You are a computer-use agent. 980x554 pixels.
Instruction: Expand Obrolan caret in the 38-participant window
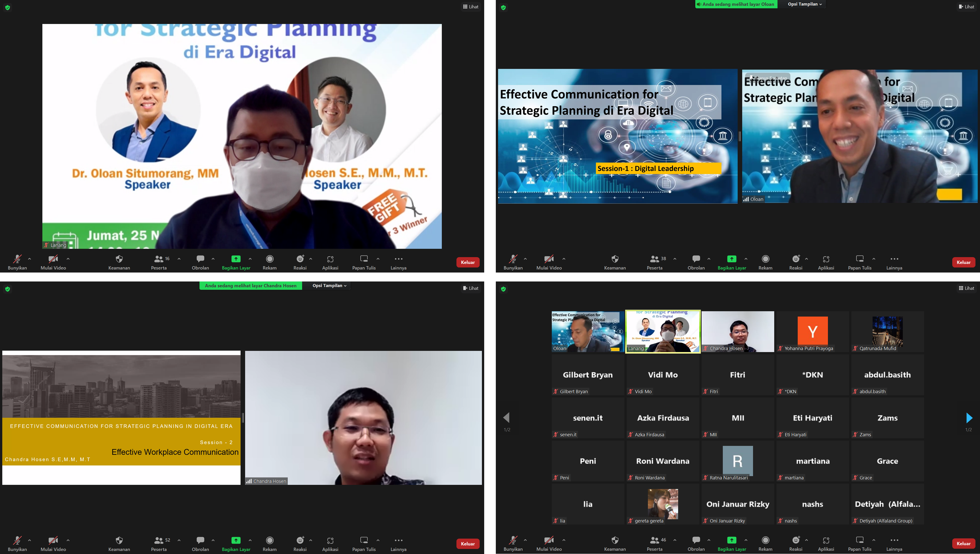[x=709, y=259]
